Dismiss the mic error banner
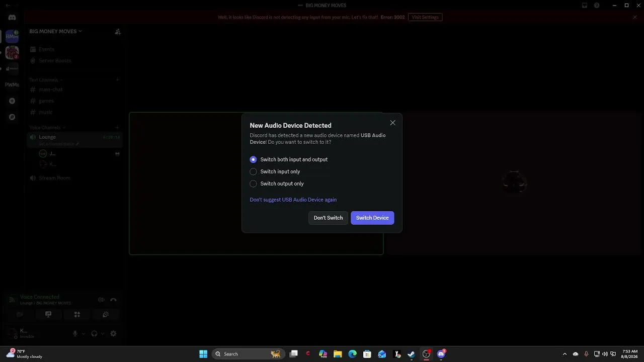The width and height of the screenshot is (644, 362). coord(635,17)
